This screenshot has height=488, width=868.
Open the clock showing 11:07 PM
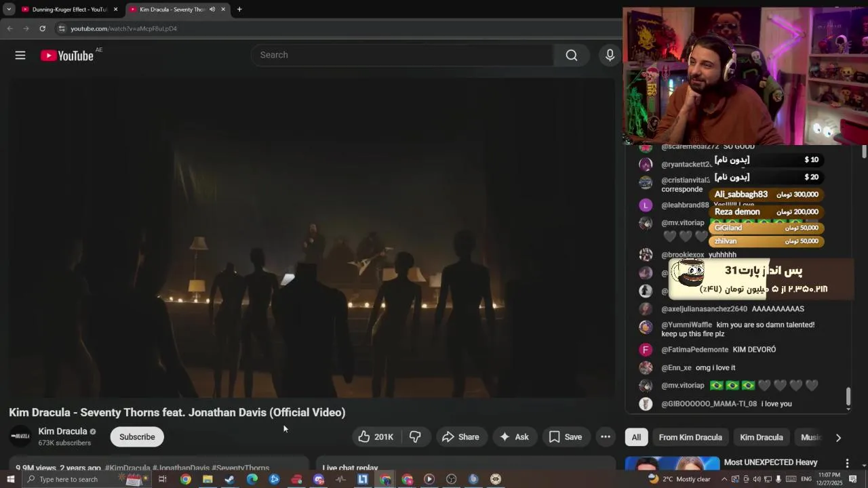pos(829,479)
